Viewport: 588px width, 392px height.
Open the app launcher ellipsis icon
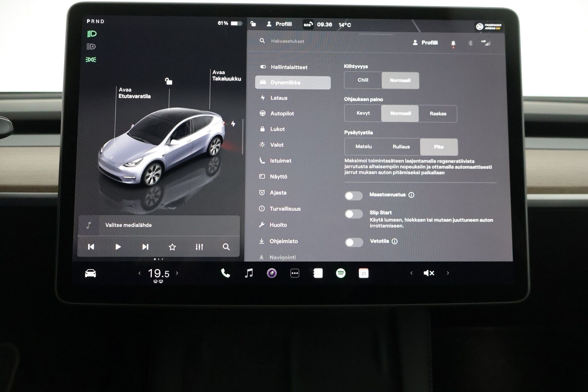[x=294, y=273]
